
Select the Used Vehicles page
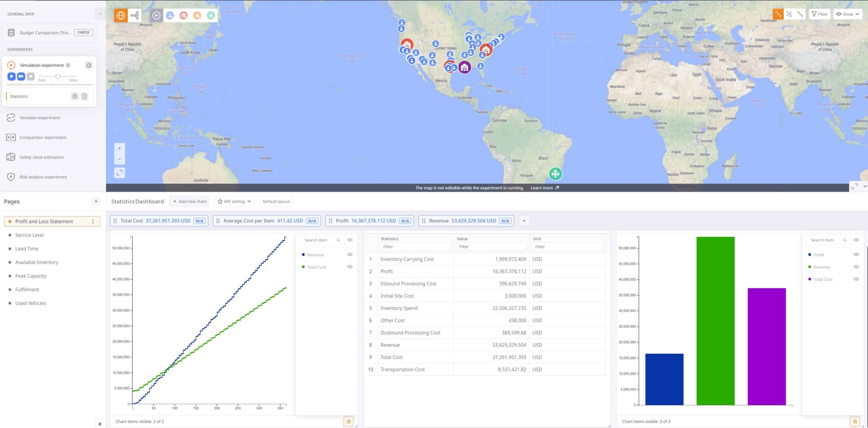click(x=31, y=303)
